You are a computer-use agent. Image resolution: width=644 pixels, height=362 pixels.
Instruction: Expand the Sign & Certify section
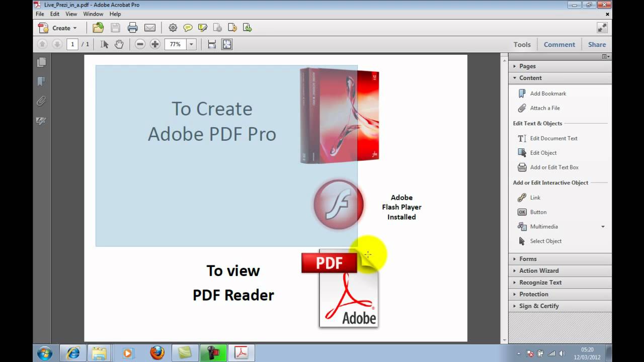(x=560, y=306)
